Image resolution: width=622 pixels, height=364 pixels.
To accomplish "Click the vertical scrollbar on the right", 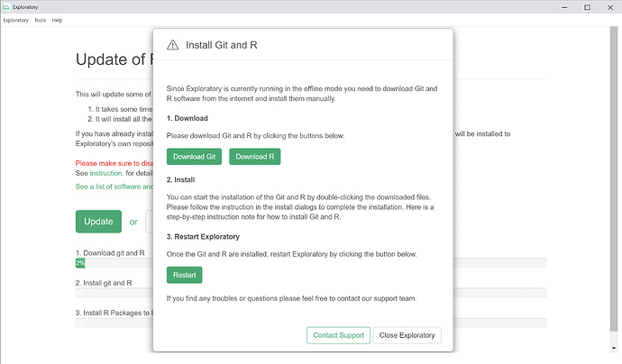I will coord(614,178).
